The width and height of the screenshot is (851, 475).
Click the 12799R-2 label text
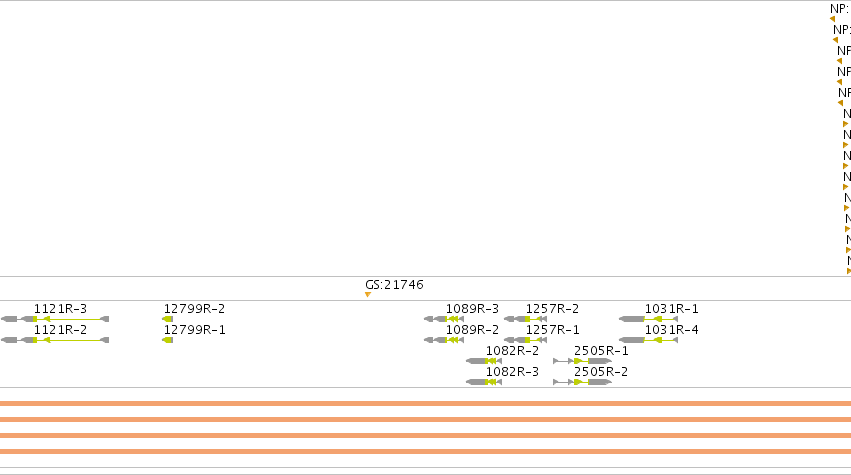pyautogui.click(x=194, y=309)
